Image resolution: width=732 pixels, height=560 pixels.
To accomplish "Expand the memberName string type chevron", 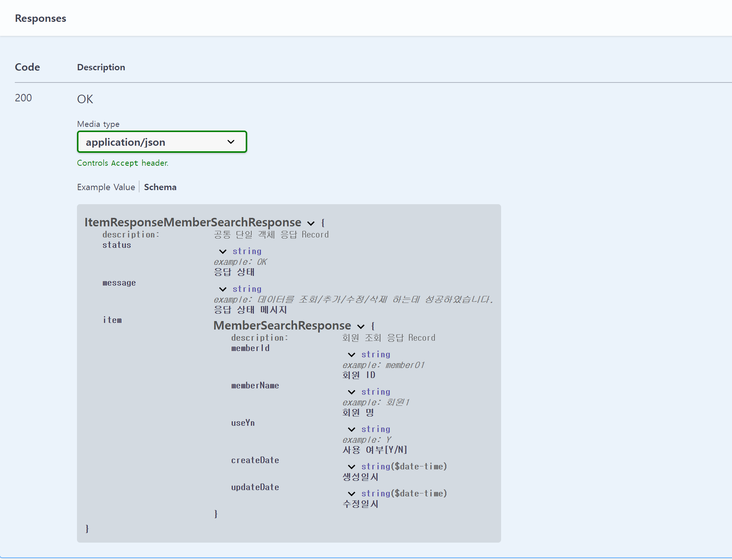I will pyautogui.click(x=352, y=392).
